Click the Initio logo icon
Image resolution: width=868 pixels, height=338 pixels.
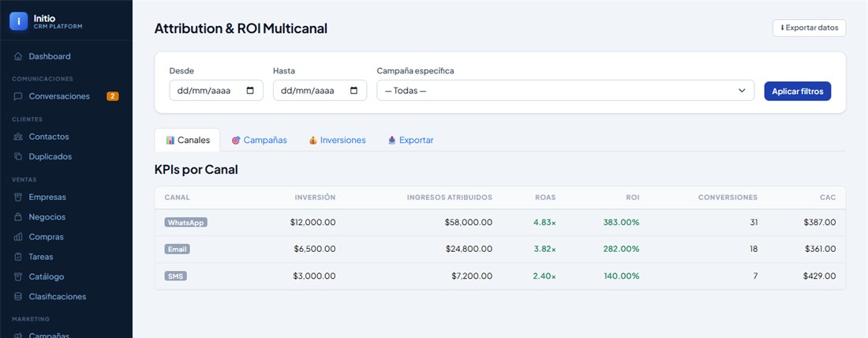(18, 21)
